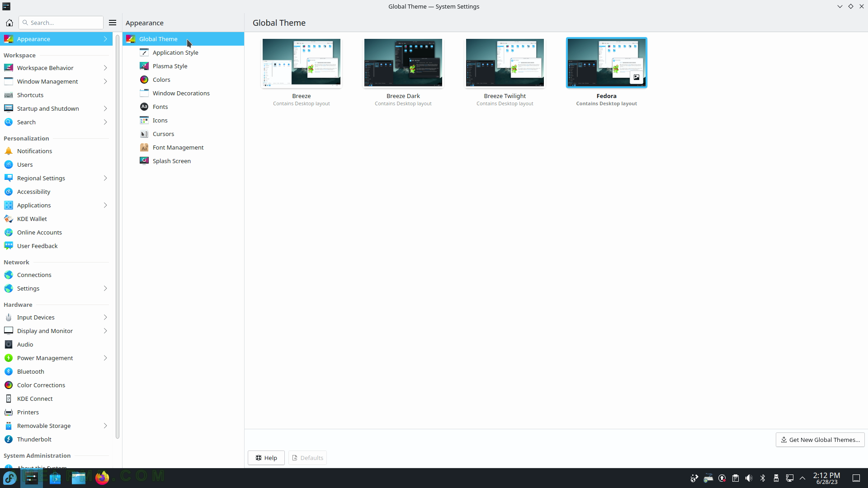
Task: Click the clock in the taskbar
Action: click(x=826, y=478)
